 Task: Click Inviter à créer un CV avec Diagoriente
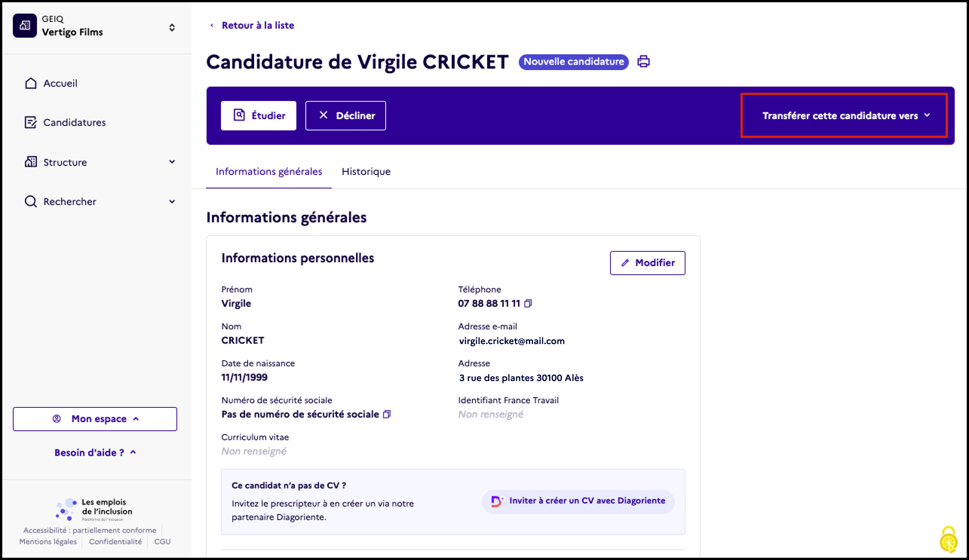click(x=578, y=501)
